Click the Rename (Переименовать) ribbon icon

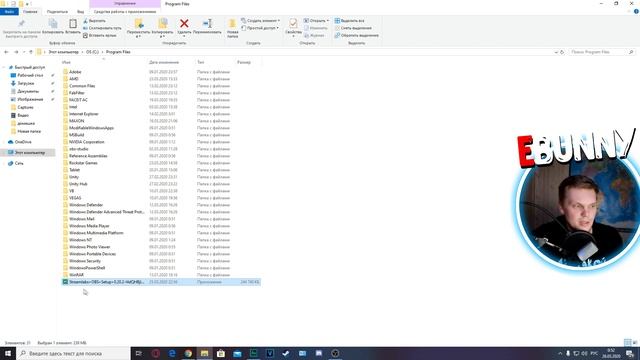point(207,24)
